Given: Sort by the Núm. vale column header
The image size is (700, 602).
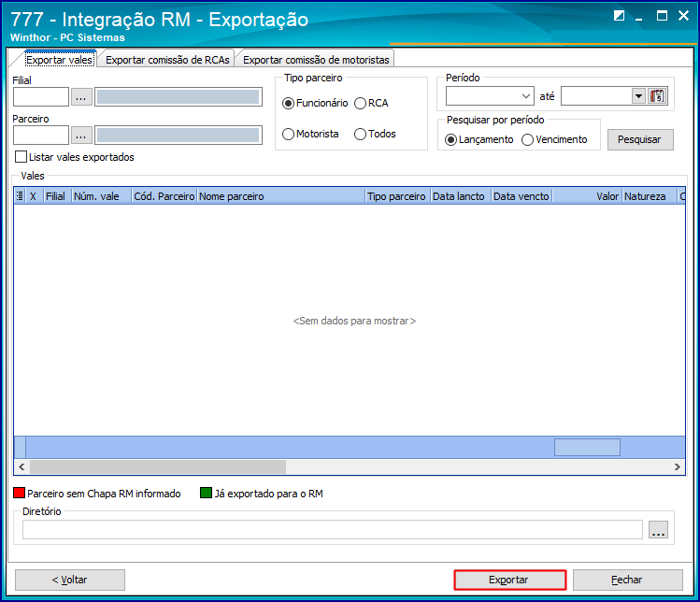Looking at the screenshot, I should [101, 196].
